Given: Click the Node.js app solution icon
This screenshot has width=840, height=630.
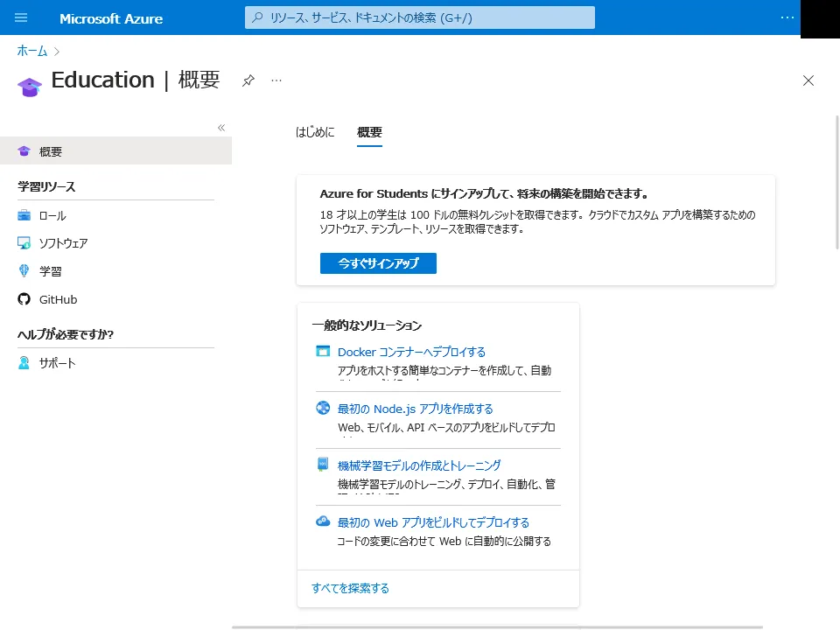Looking at the screenshot, I should click(x=323, y=409).
